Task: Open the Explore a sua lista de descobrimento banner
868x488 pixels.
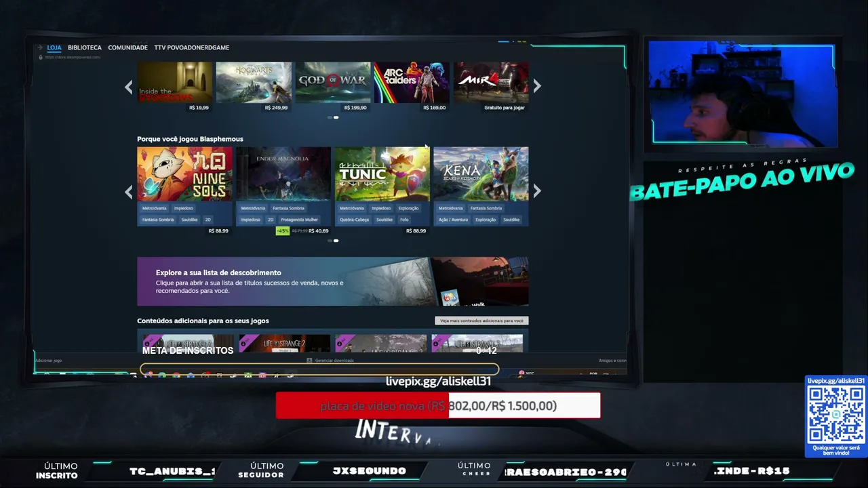Action: pyautogui.click(x=333, y=281)
